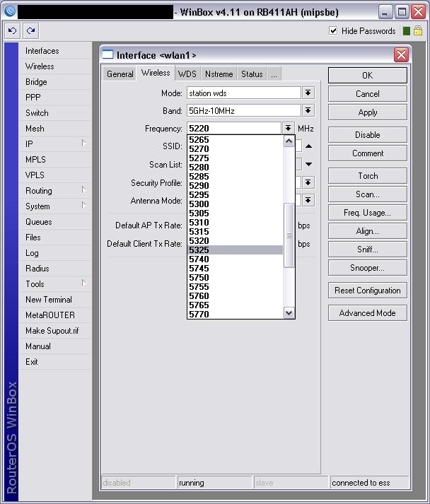Open New Terminal from the sidebar
430x504 pixels.
[55, 300]
